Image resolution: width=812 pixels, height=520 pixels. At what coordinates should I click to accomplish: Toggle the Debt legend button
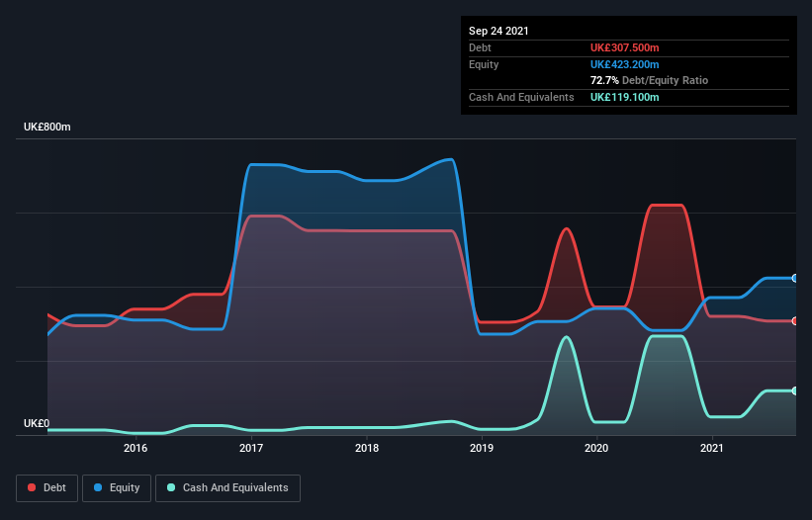[47, 488]
